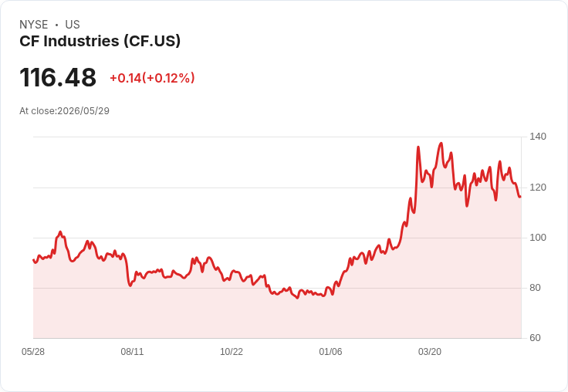
Task: Select the 03/20 date axis label
Action: [x=430, y=352]
